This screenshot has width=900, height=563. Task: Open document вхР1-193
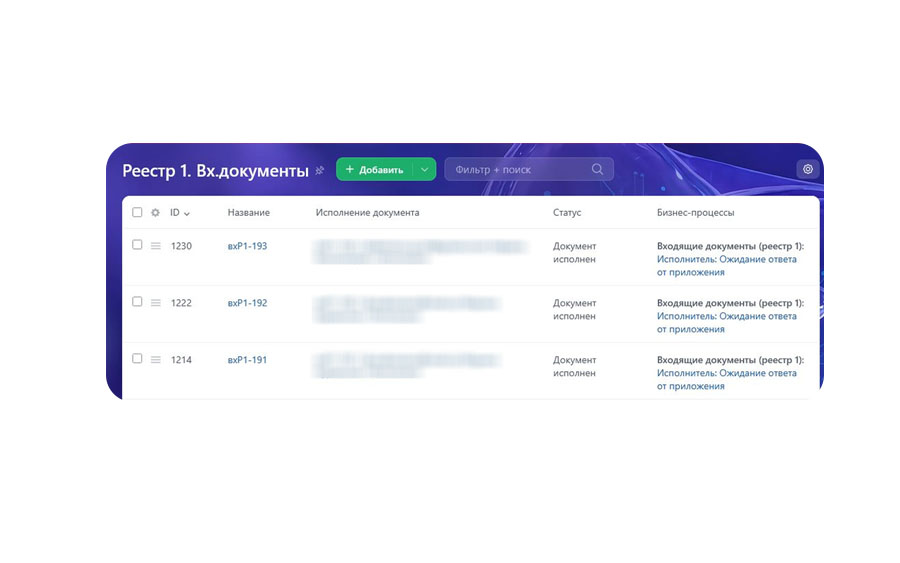[x=247, y=246]
